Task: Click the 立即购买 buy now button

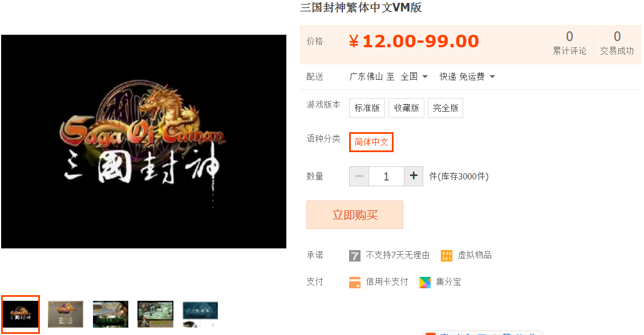Action: (354, 215)
